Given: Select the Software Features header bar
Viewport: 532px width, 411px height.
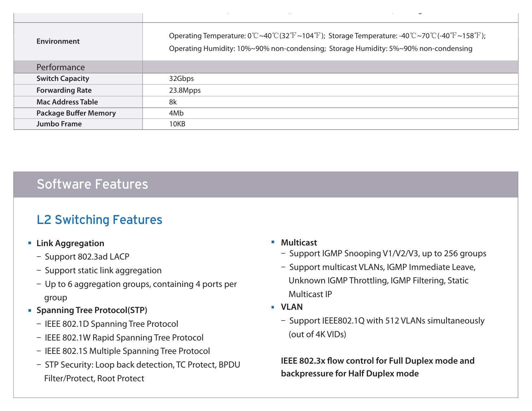Looking at the screenshot, I should click(266, 184).
